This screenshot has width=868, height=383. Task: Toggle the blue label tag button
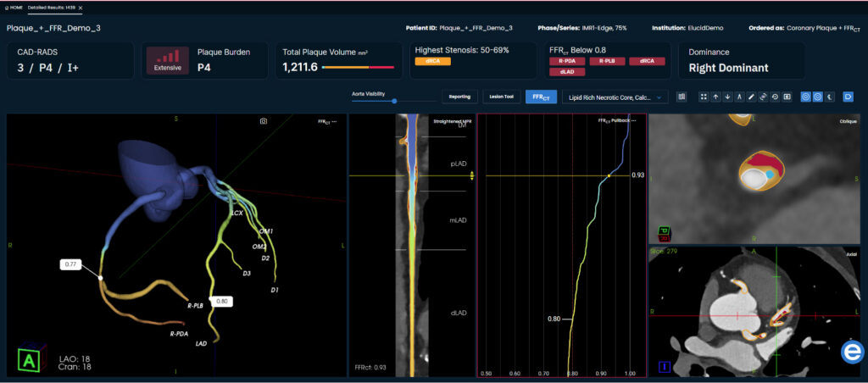[848, 97]
